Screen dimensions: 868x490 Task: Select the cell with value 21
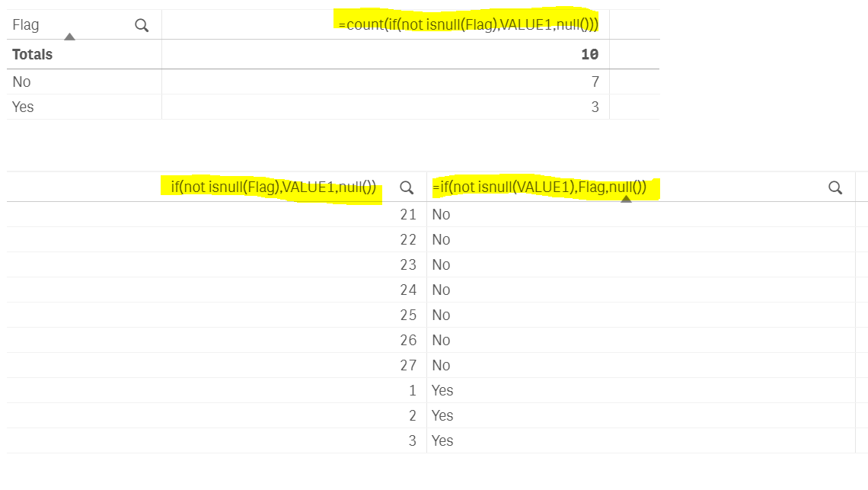tap(408, 214)
